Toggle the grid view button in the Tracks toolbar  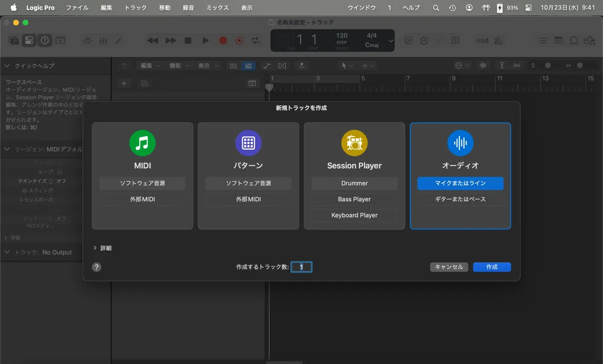[x=233, y=66]
